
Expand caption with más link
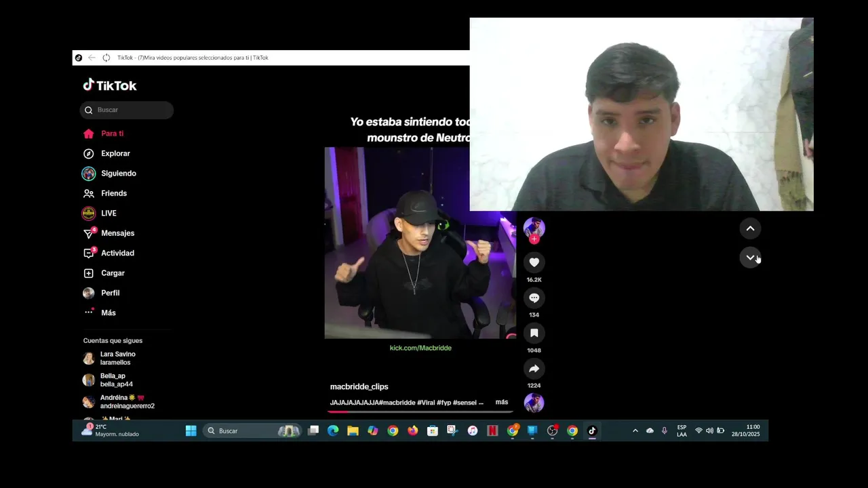[x=502, y=402]
